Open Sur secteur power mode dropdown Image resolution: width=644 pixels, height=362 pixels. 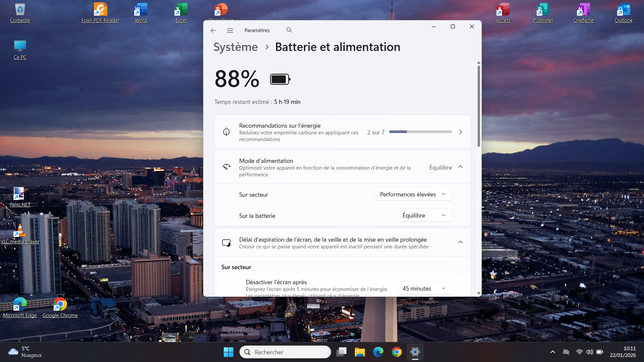pyautogui.click(x=413, y=194)
